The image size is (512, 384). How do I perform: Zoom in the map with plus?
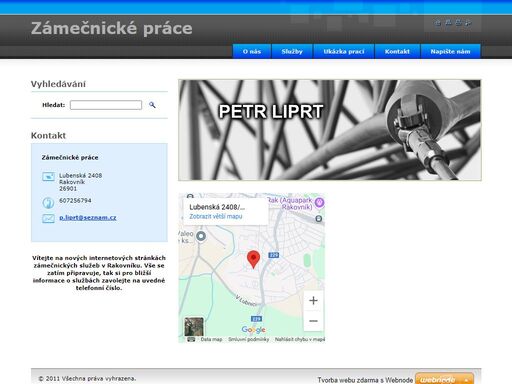point(313,301)
